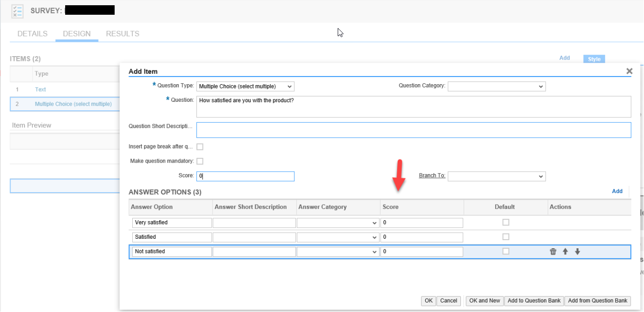The image size is (644, 312).
Task: Click the survey checklist icon beside the title
Action: (18, 11)
